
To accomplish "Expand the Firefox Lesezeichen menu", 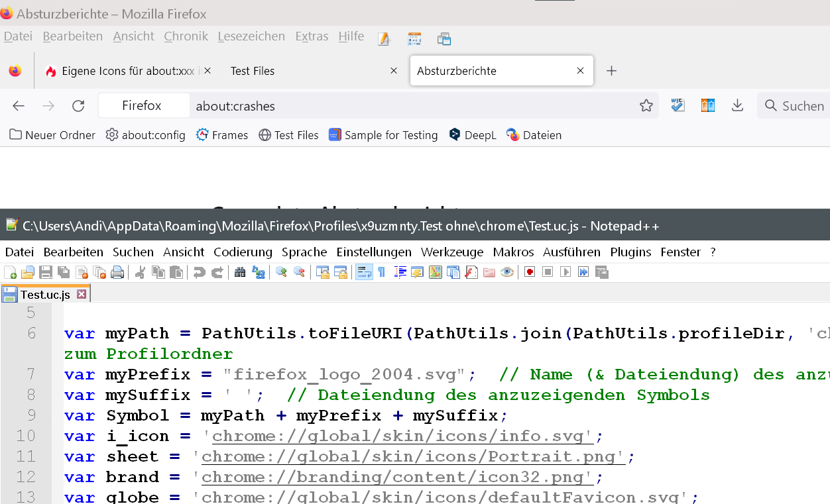I will (251, 36).
